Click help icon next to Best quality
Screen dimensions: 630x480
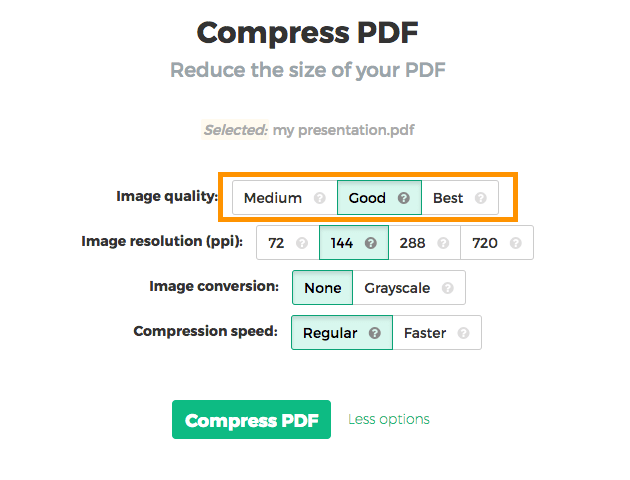(x=481, y=198)
